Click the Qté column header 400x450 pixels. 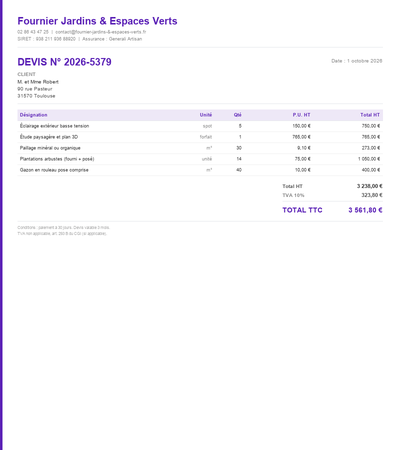coord(237,115)
